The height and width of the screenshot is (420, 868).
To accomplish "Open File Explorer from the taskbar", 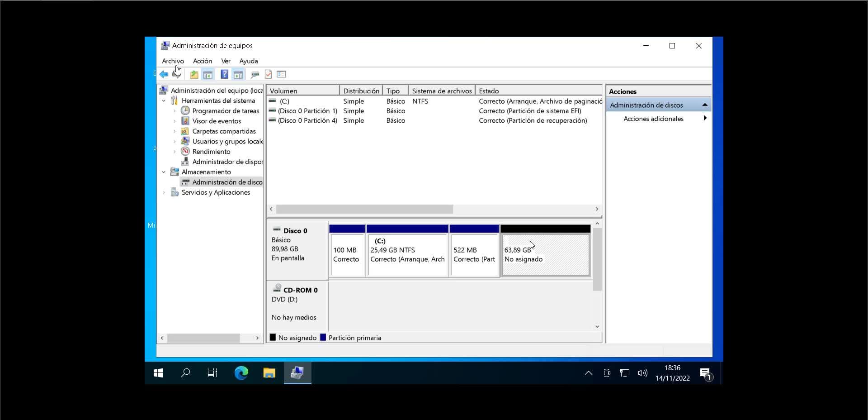I will pyautogui.click(x=269, y=373).
